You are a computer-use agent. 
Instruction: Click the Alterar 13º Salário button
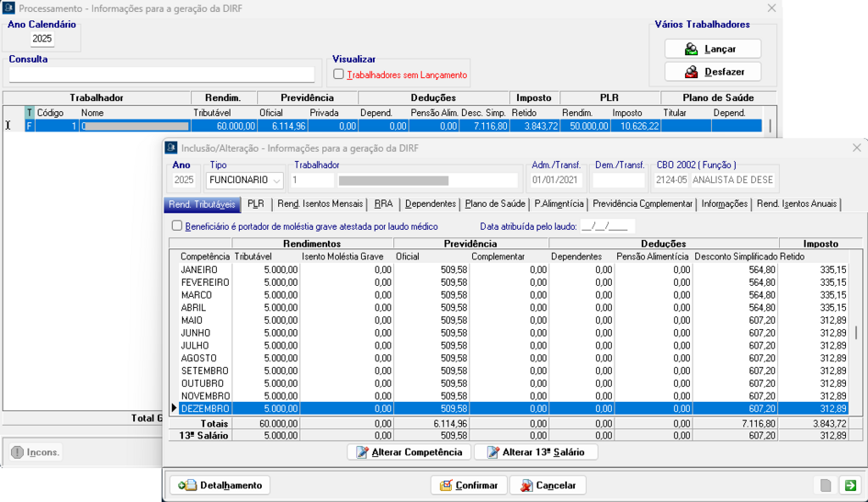point(536,452)
